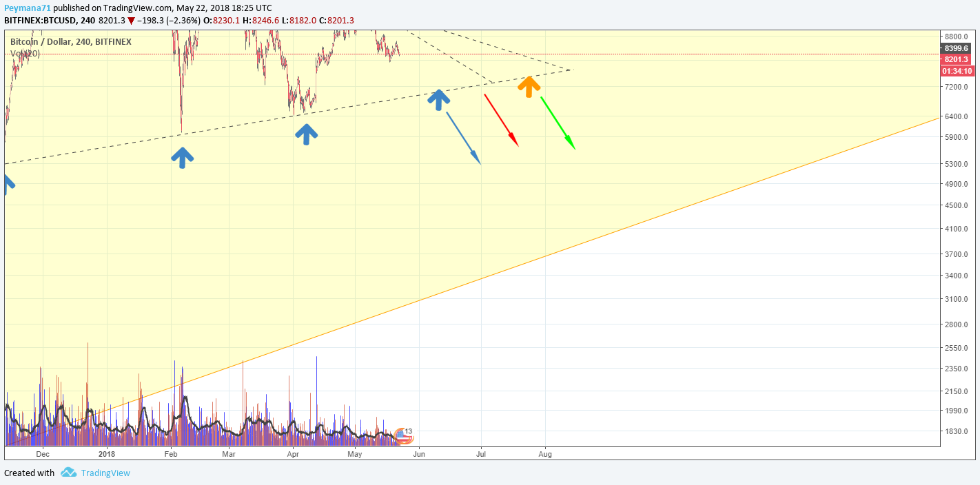This screenshot has width=980, height=485.
Task: Click the Jun label on time axis
Action: (419, 454)
